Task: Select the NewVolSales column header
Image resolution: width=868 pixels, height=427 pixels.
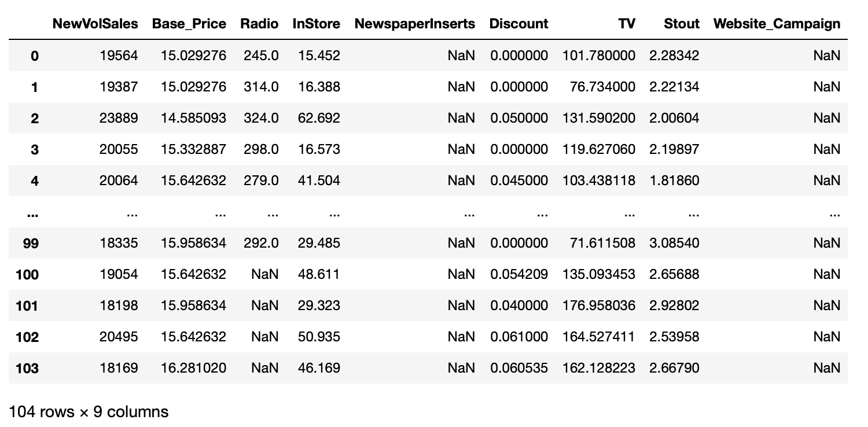Action: 95,24
